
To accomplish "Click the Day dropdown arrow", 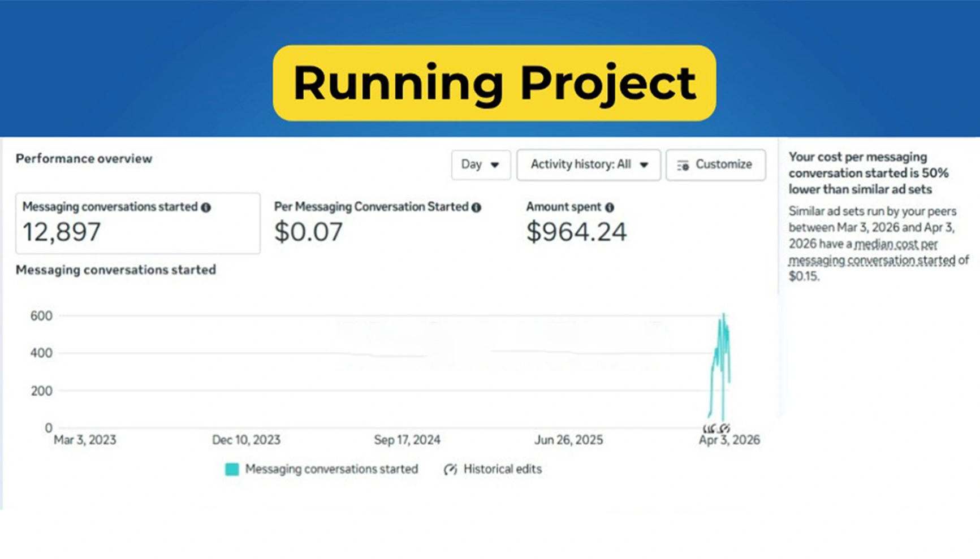I will [x=495, y=165].
